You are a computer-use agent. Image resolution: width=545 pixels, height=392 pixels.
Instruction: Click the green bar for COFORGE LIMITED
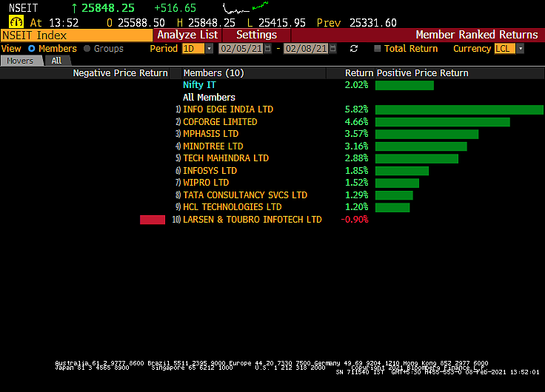pos(443,122)
